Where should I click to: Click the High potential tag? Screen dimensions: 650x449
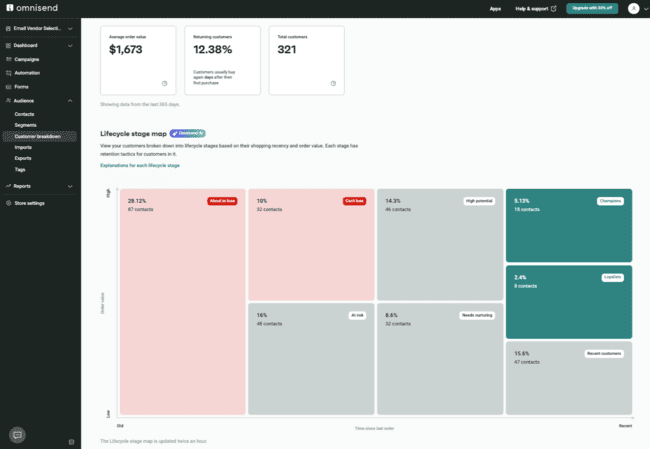pos(479,201)
